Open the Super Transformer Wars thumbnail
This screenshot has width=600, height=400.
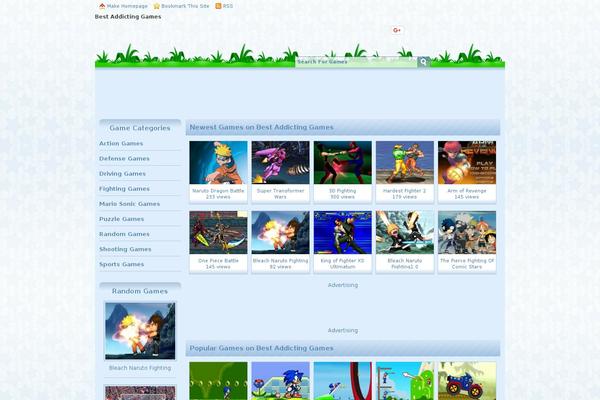coord(280,163)
